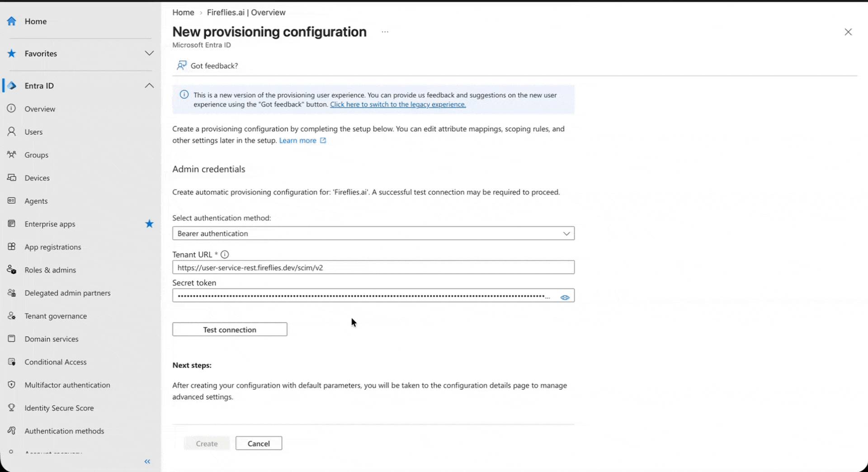Click the Delegated admin partners icon
Image resolution: width=868 pixels, height=472 pixels.
click(x=12, y=293)
